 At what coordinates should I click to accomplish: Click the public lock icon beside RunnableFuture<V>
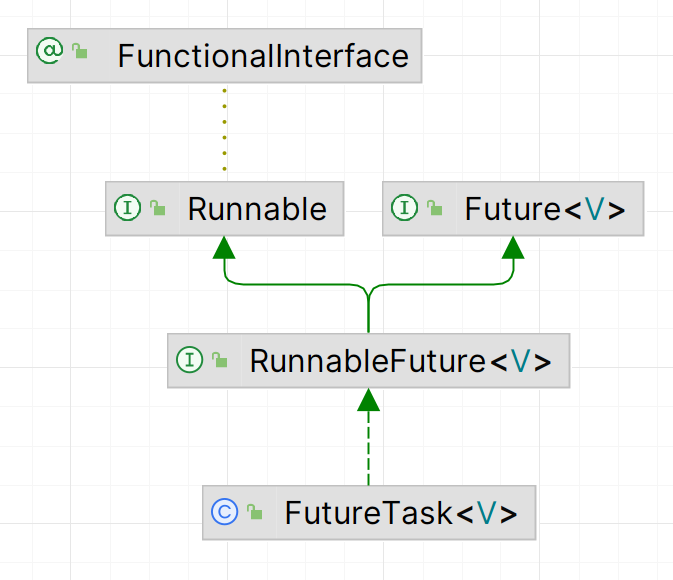pos(219,361)
